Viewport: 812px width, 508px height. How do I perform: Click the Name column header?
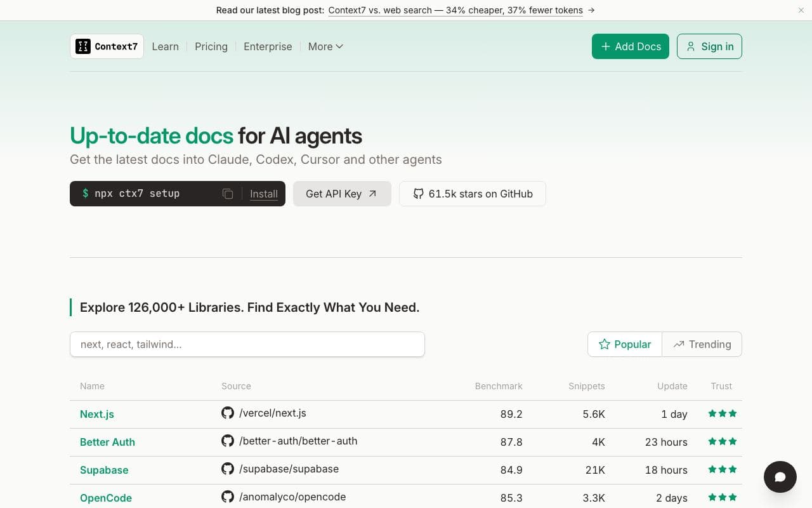(92, 386)
